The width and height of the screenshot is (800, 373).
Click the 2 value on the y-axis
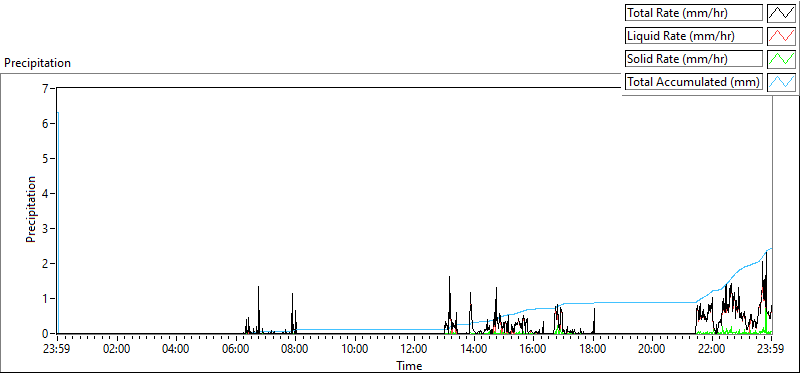45,264
